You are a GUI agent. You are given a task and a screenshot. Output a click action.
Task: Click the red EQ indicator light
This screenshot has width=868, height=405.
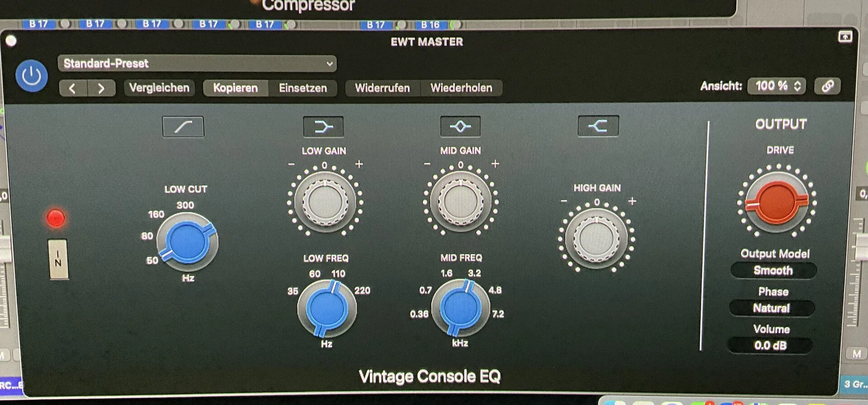pos(56,218)
